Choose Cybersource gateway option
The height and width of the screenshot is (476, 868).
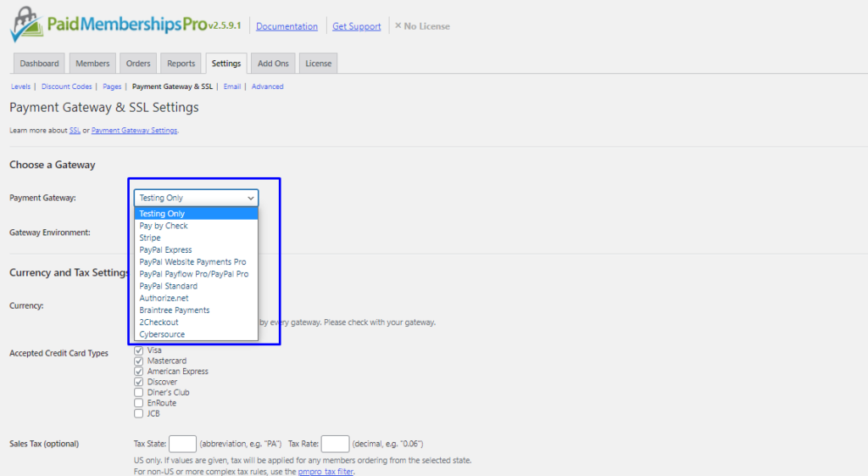coord(196,334)
